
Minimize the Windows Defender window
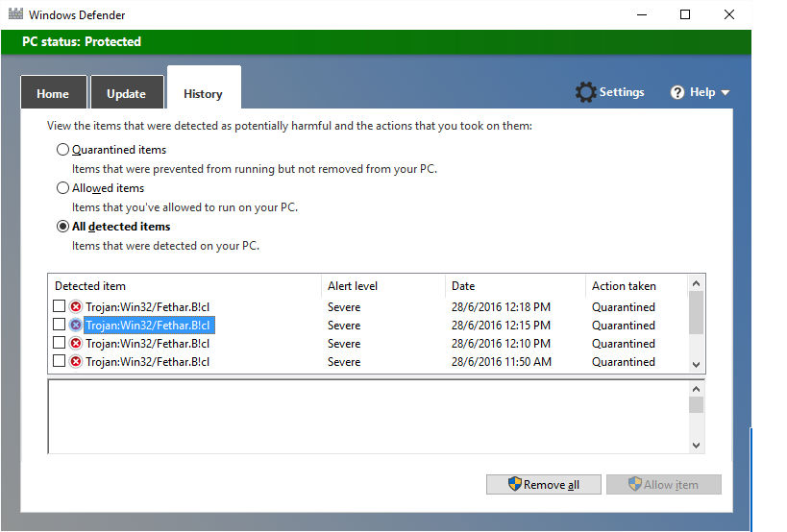click(x=642, y=14)
